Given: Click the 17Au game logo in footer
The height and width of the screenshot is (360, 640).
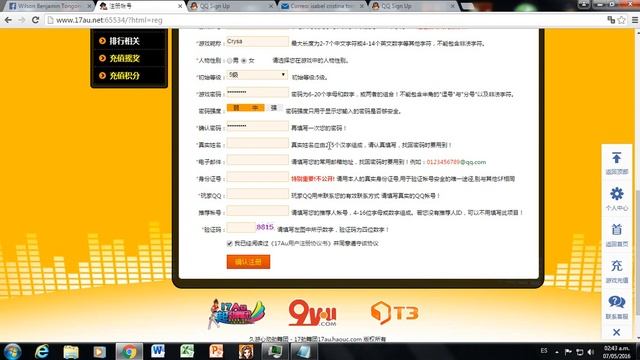Looking at the screenshot, I should (x=237, y=313).
